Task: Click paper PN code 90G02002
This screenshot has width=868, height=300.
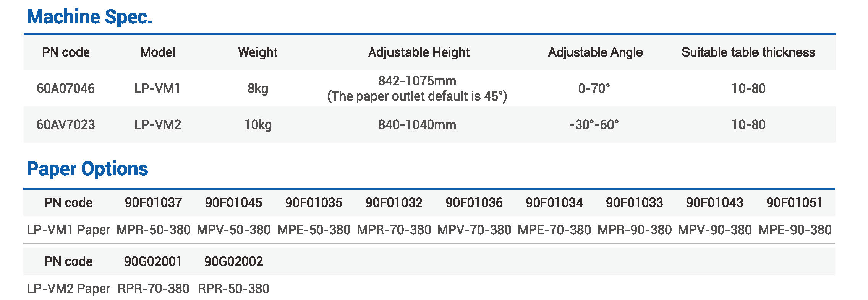Action: tap(233, 262)
